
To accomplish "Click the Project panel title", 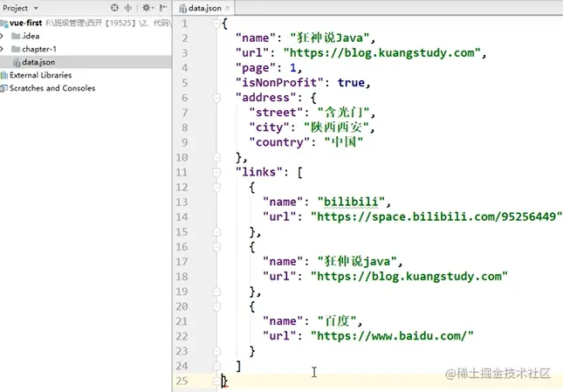I will (15, 8).
